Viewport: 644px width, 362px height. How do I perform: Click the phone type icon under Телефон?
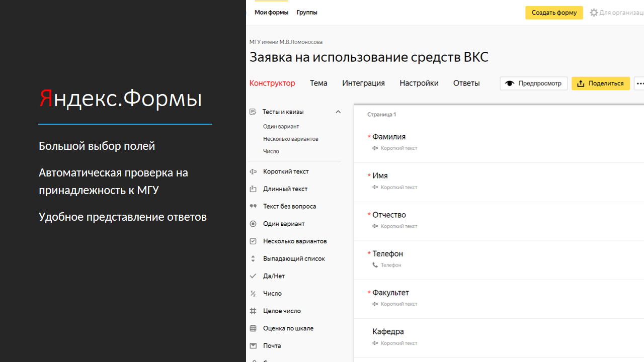click(x=375, y=265)
